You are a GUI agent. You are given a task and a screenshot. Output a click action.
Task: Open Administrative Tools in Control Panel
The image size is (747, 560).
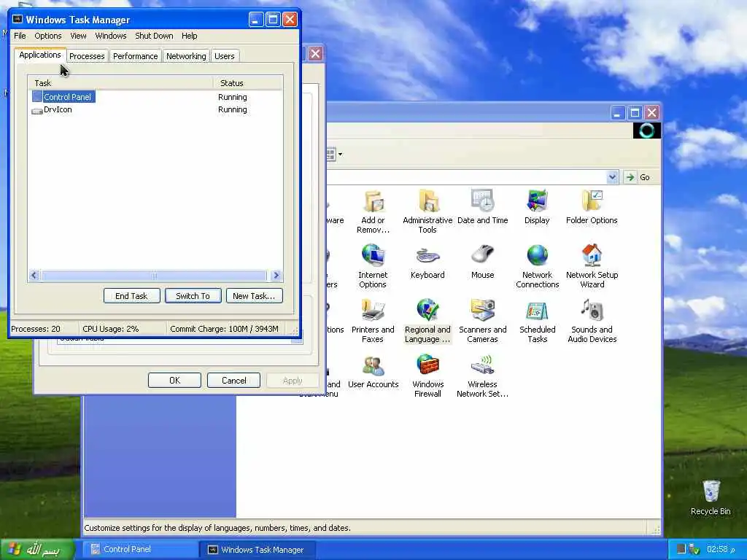tap(427, 211)
